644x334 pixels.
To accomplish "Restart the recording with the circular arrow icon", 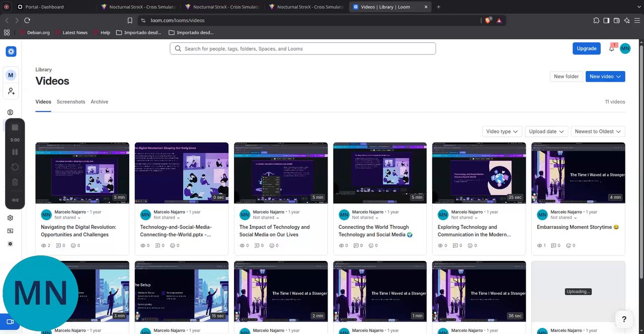I will (x=15, y=167).
